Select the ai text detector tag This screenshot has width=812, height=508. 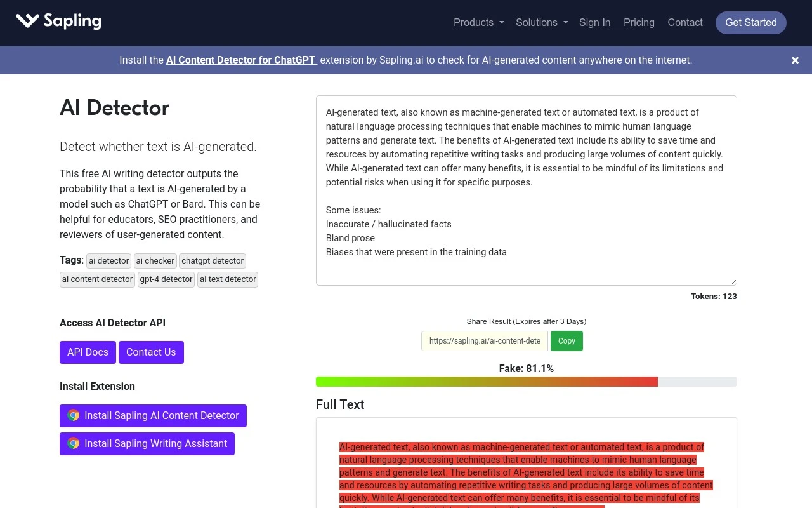228,279
